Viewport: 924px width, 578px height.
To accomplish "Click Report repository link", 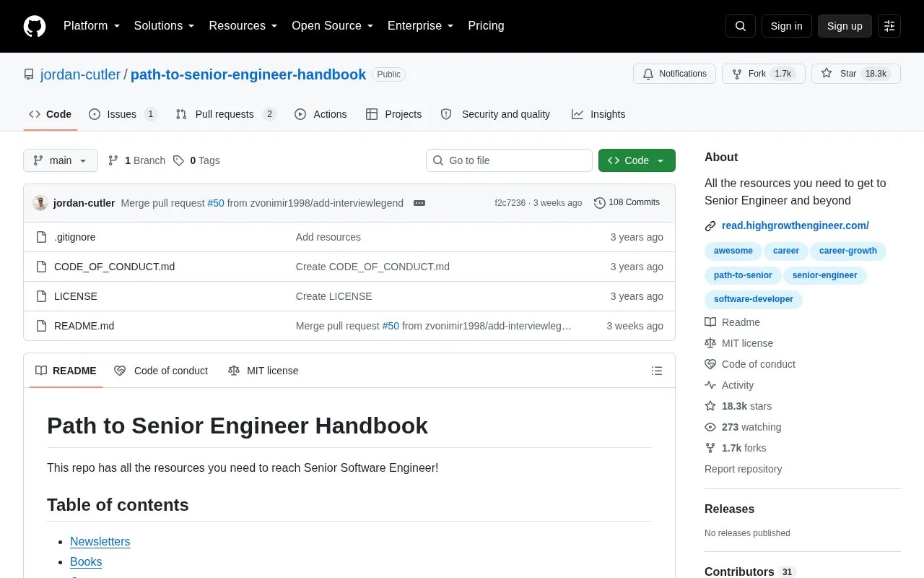I will 743,469.
